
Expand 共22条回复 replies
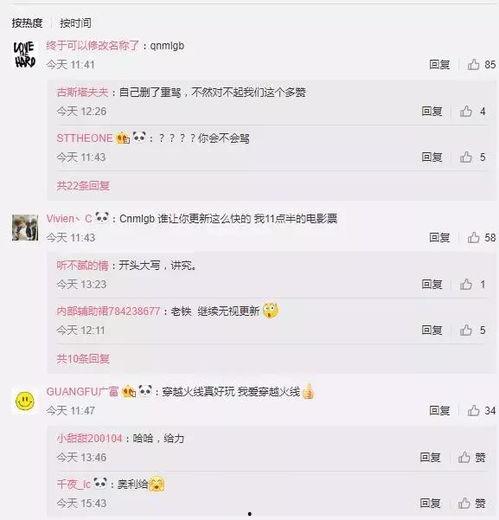(x=83, y=186)
